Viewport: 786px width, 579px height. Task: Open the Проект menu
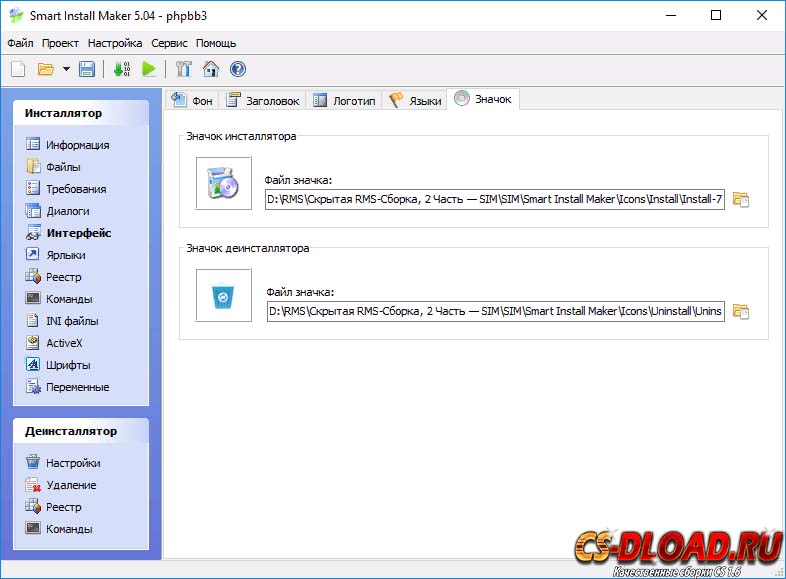(x=60, y=43)
